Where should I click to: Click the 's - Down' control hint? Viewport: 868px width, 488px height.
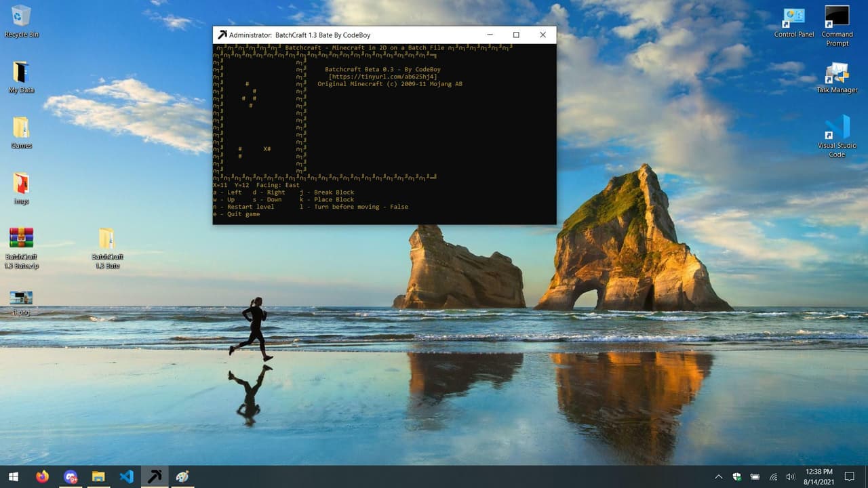[x=267, y=200]
